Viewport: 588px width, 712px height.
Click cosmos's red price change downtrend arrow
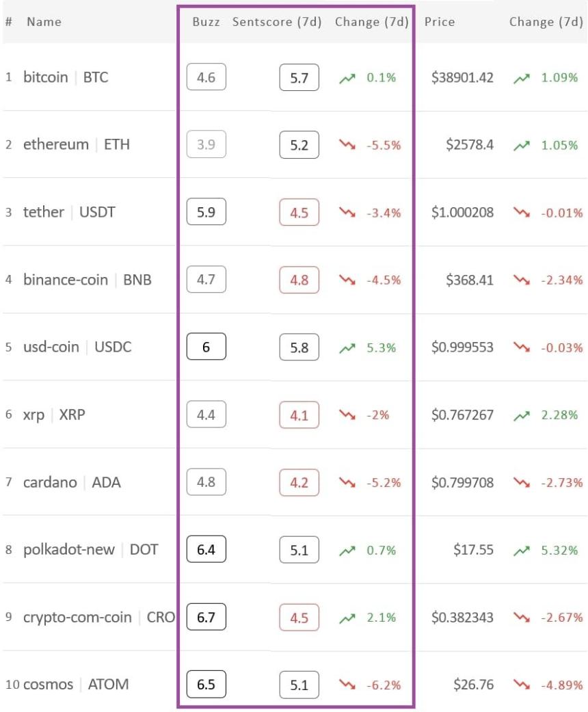pyautogui.click(x=523, y=685)
